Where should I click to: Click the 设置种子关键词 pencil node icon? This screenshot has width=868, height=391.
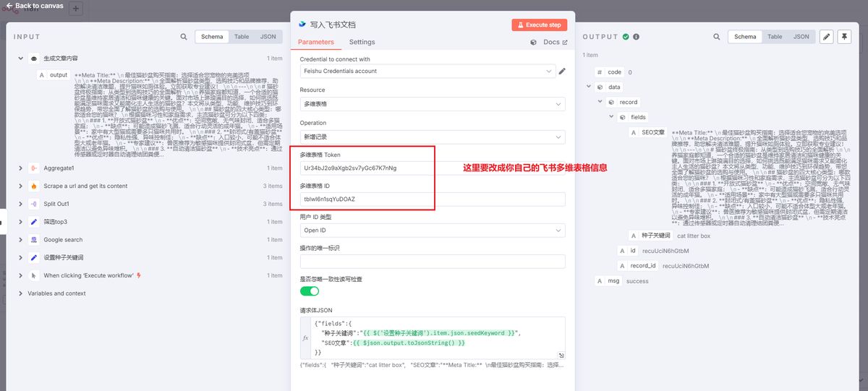(34, 257)
